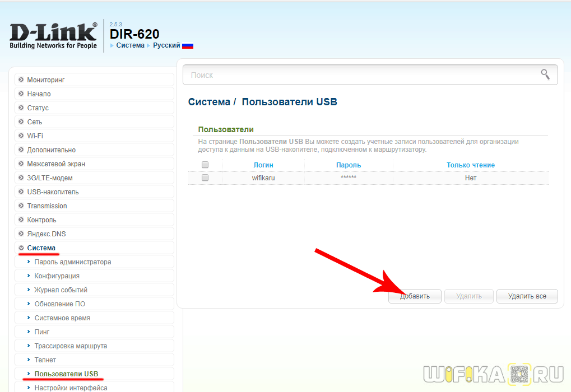571x392 pixels.
Task: Expand the Начало menu section
Action: (x=94, y=94)
